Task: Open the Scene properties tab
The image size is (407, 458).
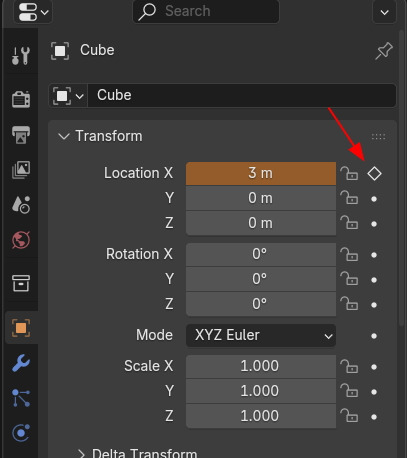Action: click(x=21, y=204)
